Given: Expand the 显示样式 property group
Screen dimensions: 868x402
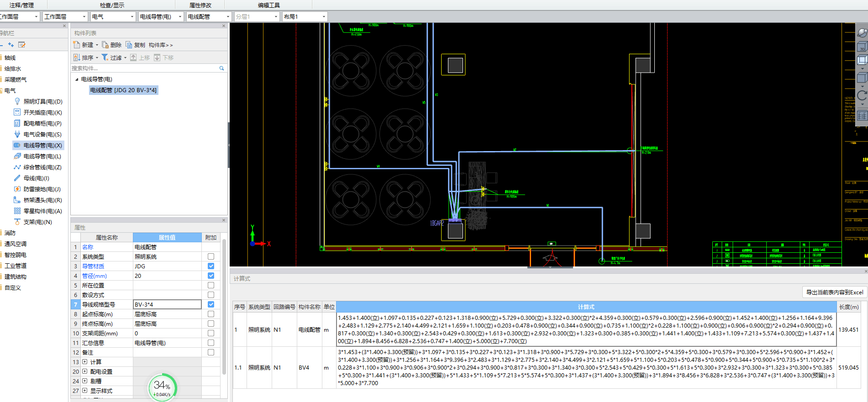Looking at the screenshot, I should (85, 391).
